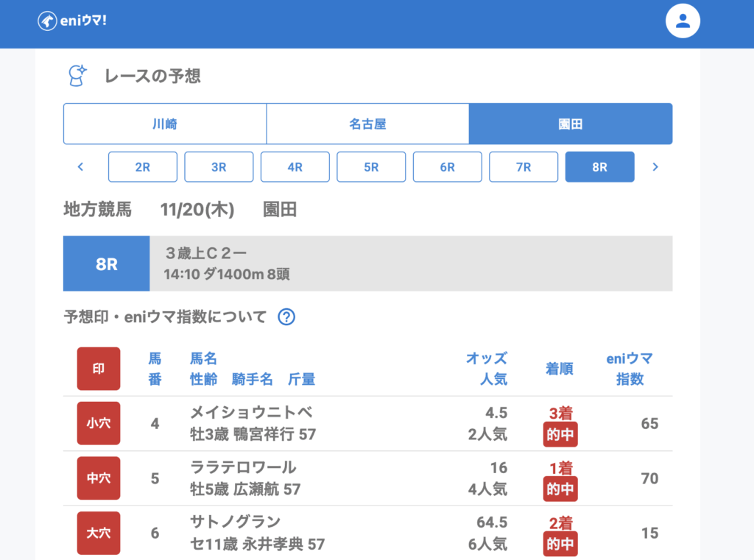Select race 5R button

click(x=371, y=167)
